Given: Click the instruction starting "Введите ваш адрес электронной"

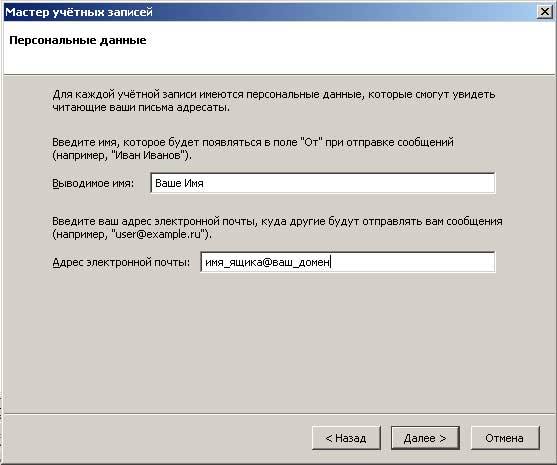Looking at the screenshot, I should pos(277,228).
